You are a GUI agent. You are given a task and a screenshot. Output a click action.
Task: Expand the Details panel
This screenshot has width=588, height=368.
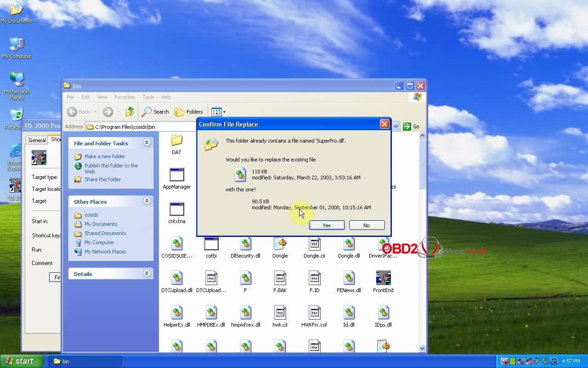coord(147,274)
